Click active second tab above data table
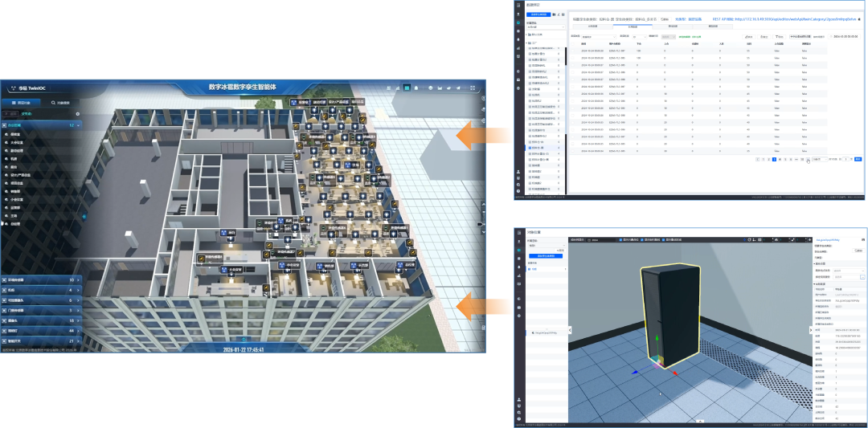 coord(633,26)
